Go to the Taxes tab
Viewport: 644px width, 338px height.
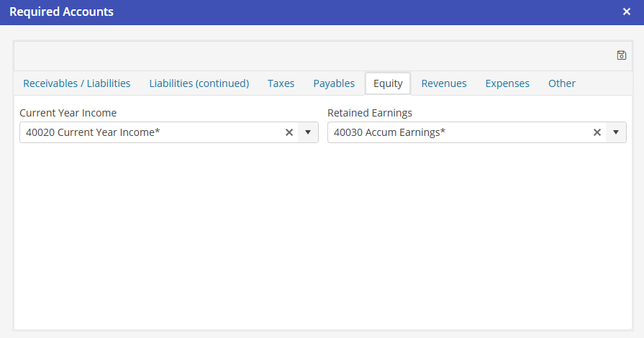click(281, 83)
